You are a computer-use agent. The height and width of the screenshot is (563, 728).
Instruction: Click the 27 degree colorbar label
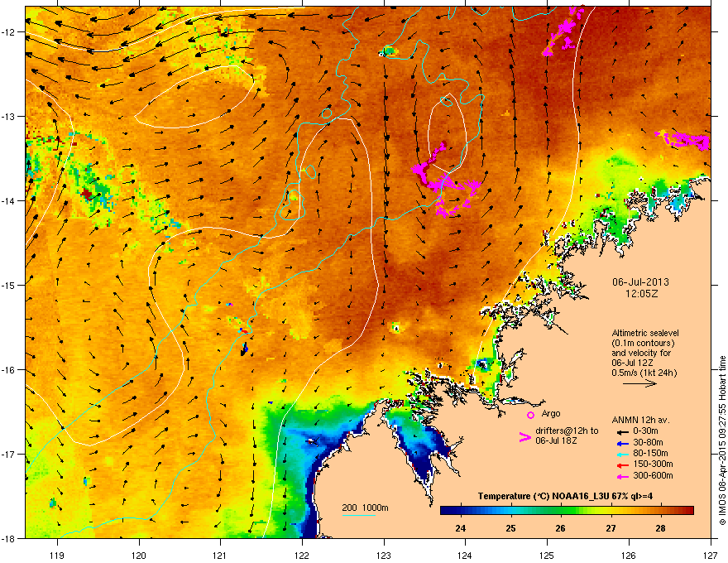(x=611, y=528)
